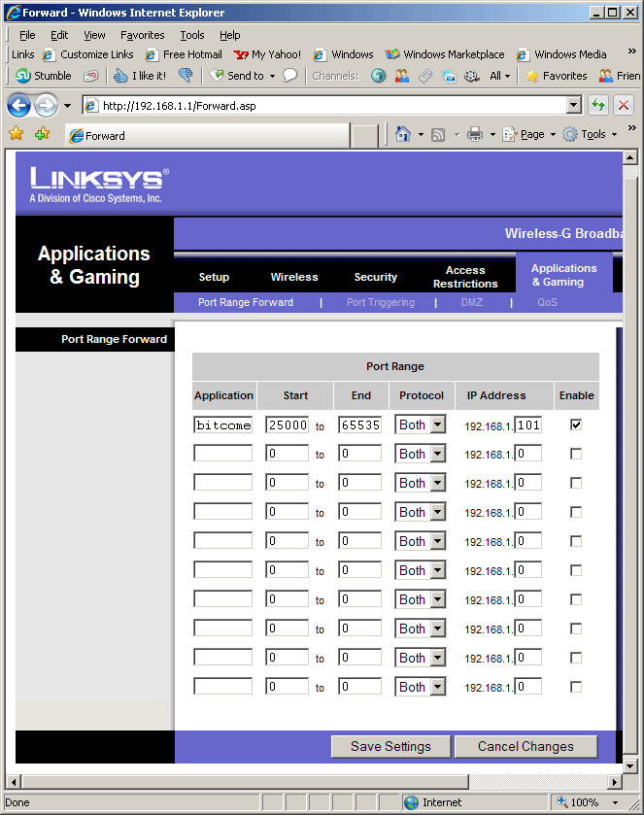Open the QoS sub-page

547,302
